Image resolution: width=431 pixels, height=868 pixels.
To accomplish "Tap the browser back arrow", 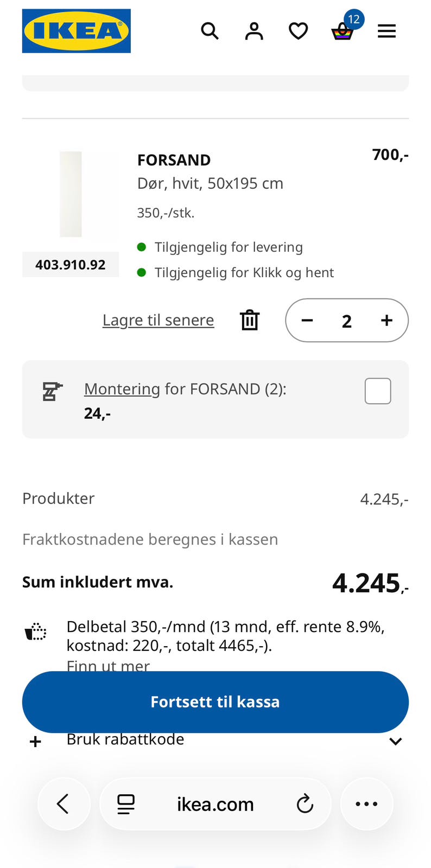I will [64, 804].
